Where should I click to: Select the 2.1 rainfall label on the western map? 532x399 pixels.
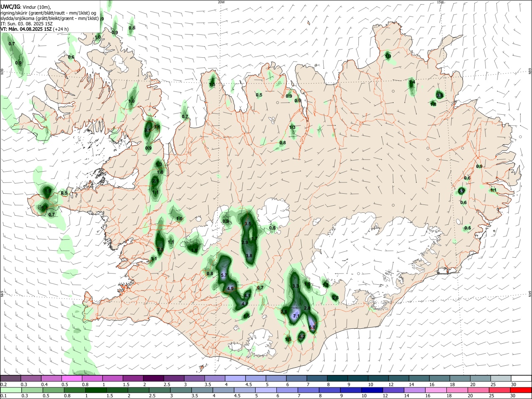[x=155, y=181]
